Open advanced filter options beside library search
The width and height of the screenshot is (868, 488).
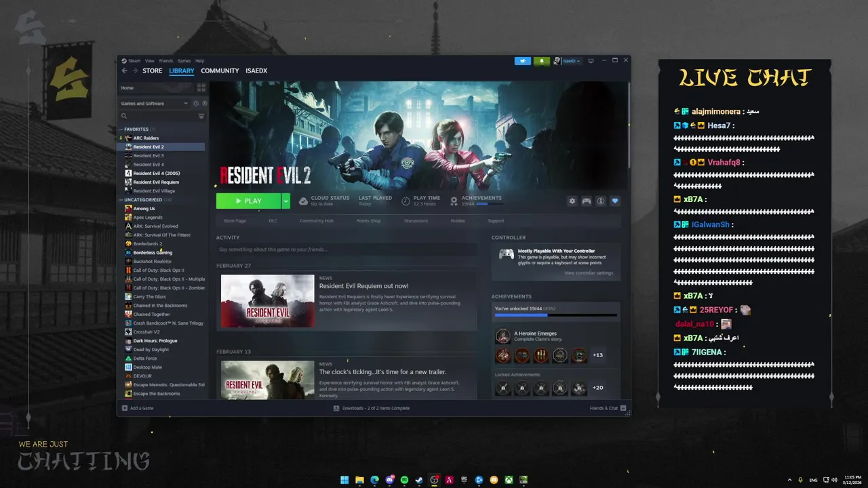(x=201, y=116)
